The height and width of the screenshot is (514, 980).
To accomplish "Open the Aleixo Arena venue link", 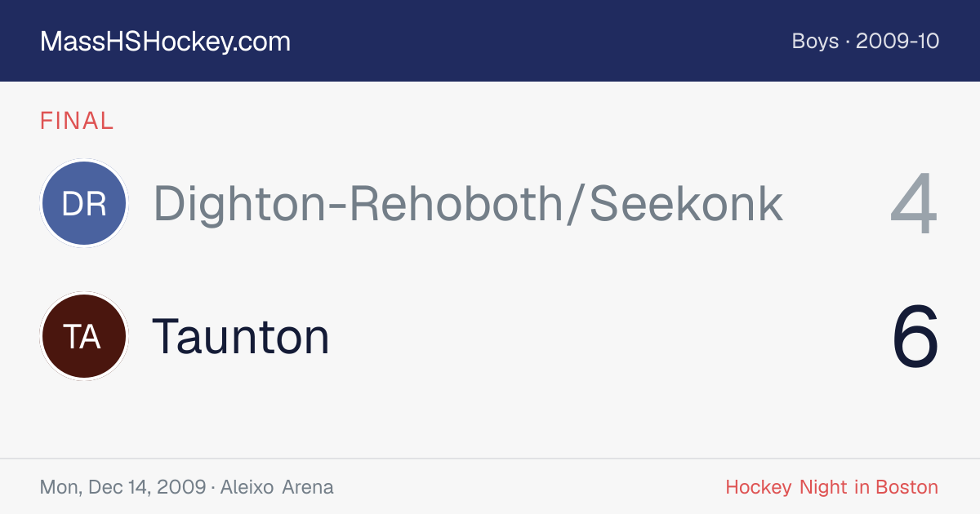I will 277,488.
